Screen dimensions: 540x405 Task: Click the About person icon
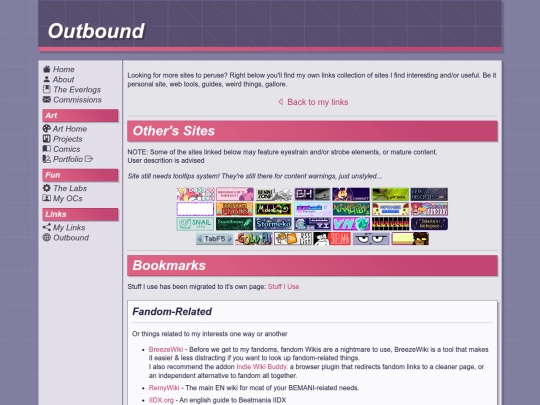tap(46, 79)
